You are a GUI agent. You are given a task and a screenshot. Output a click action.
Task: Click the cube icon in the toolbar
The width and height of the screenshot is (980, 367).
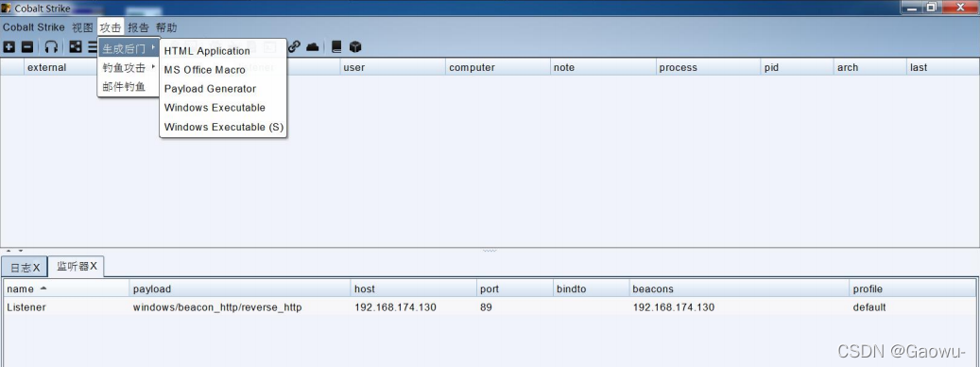click(355, 47)
